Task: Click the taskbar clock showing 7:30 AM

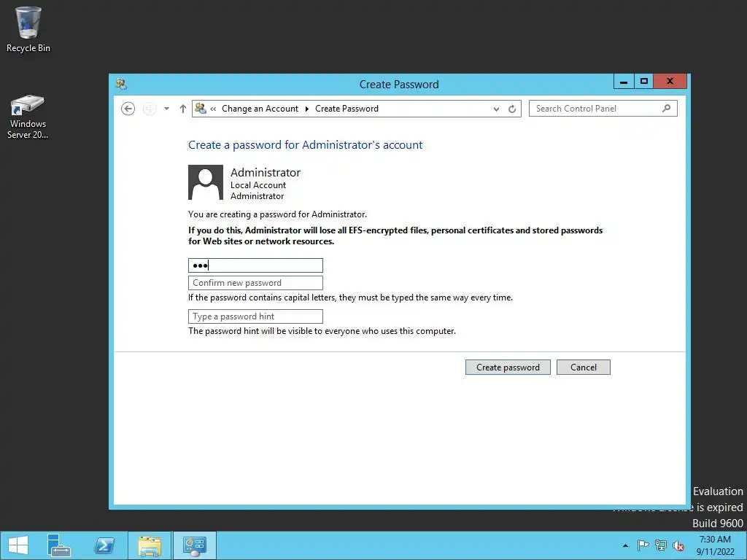Action: (x=715, y=545)
